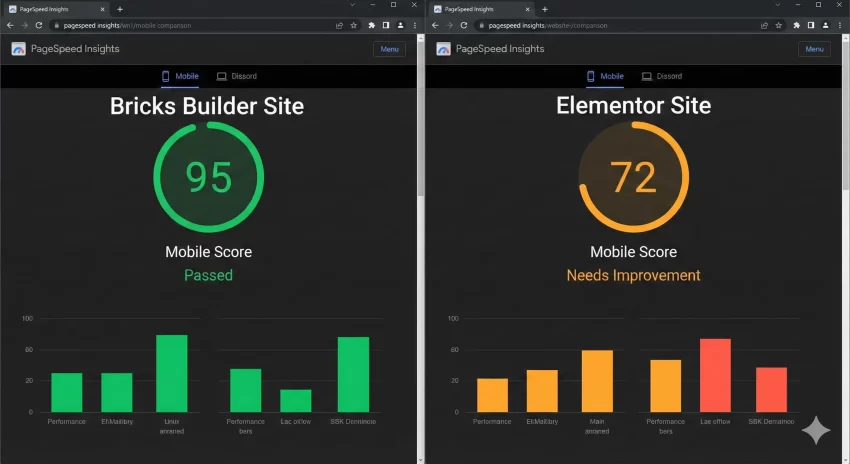Close the PageSpeed Insights tab in left window

[102, 9]
